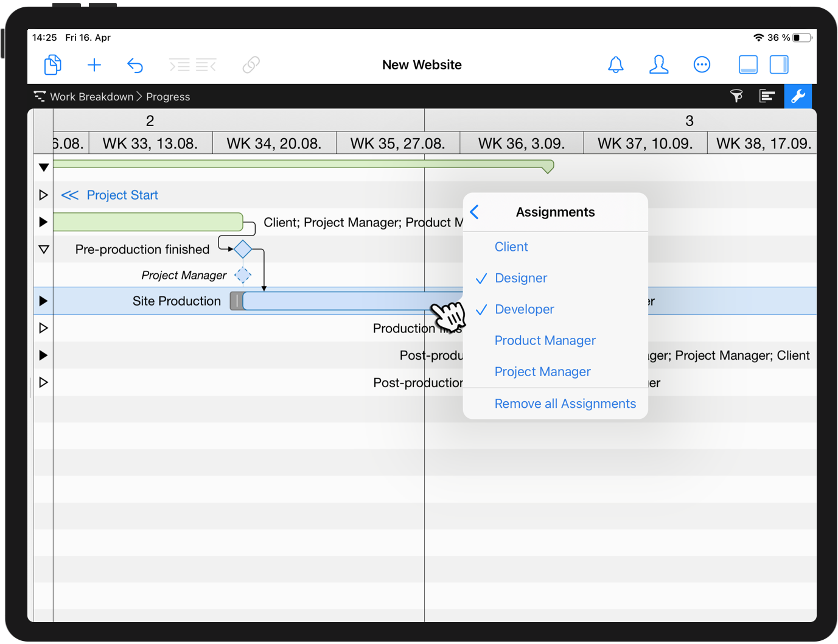Uncheck Designer in the Assignments list

point(521,278)
